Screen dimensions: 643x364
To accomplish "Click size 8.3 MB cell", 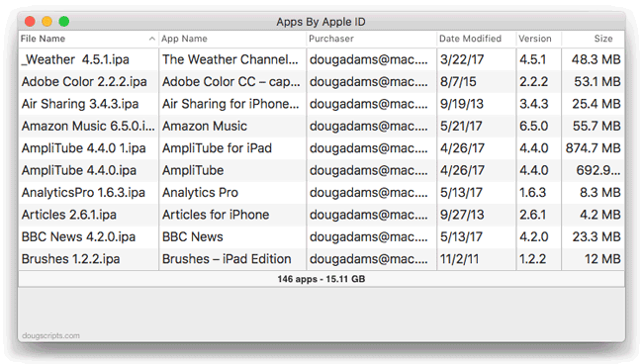I will [593, 192].
